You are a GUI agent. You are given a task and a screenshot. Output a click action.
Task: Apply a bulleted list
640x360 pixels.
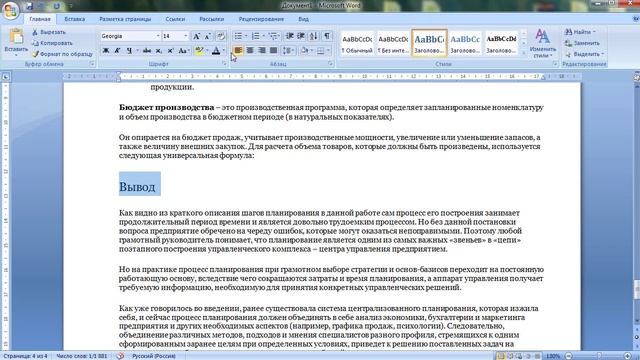238,36
